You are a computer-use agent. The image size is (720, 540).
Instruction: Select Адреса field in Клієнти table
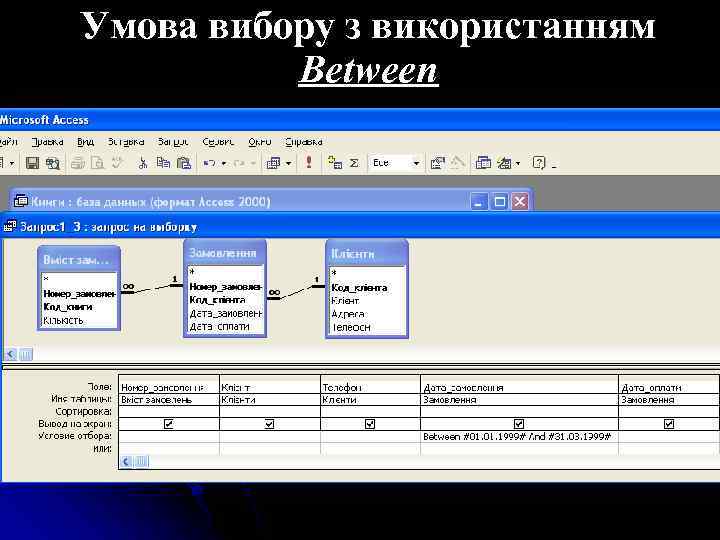[x=367, y=314]
